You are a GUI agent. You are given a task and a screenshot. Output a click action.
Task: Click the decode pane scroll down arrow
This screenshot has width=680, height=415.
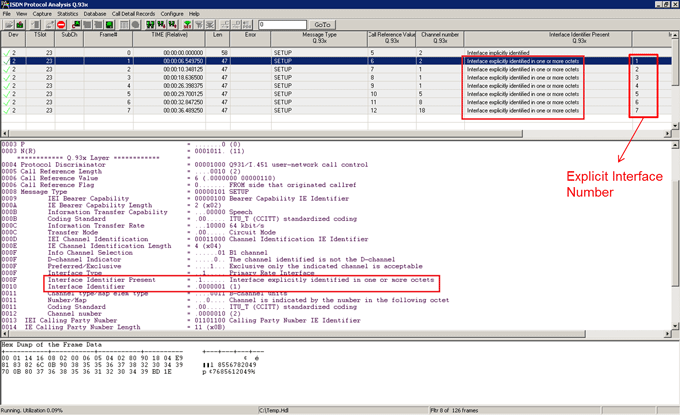click(x=675, y=326)
